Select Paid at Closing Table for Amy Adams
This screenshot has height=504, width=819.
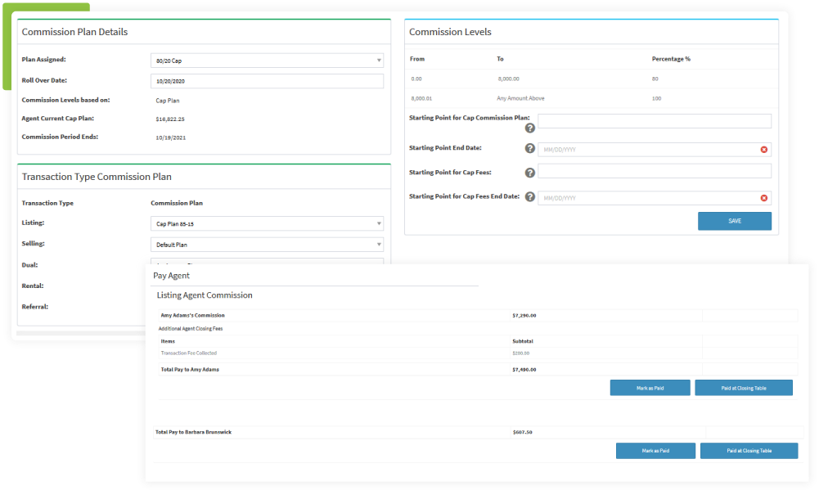(743, 387)
